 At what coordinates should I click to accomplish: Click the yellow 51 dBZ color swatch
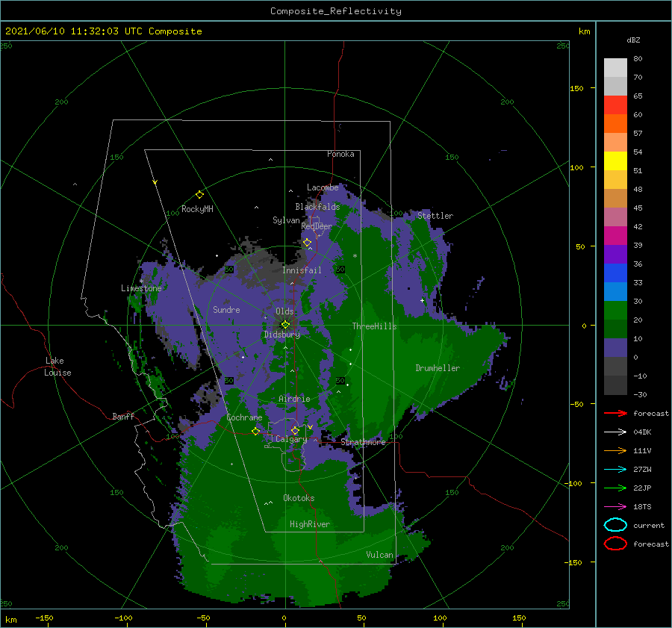[615, 161]
